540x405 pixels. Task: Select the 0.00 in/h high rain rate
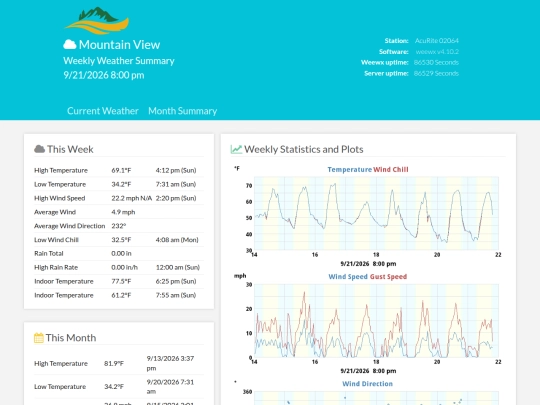[x=124, y=267]
